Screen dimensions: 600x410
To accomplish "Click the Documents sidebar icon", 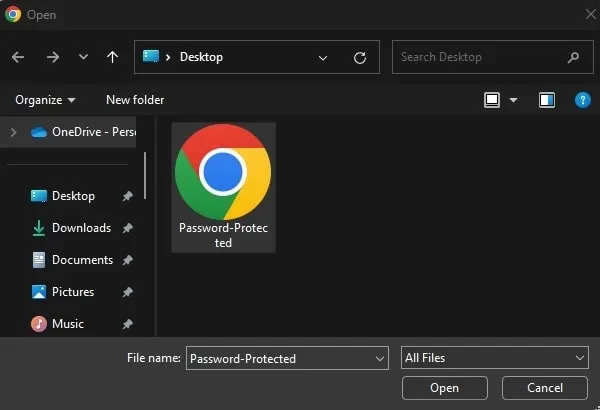I will tap(39, 260).
